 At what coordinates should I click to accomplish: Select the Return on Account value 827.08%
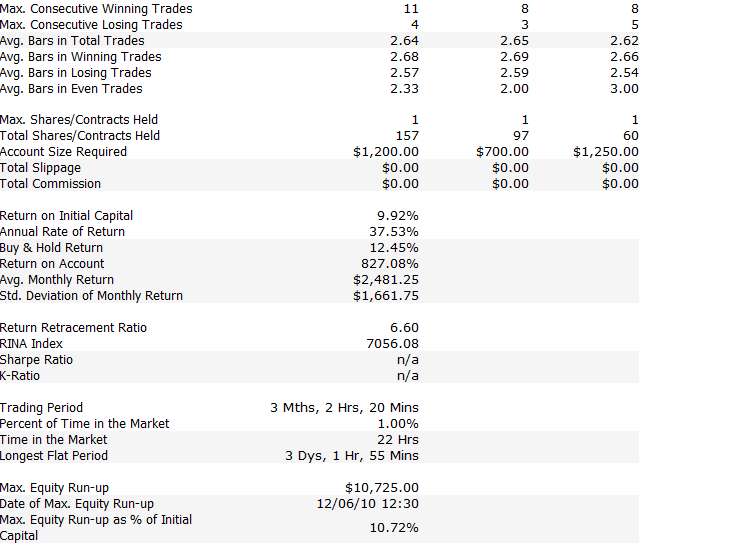(x=390, y=264)
